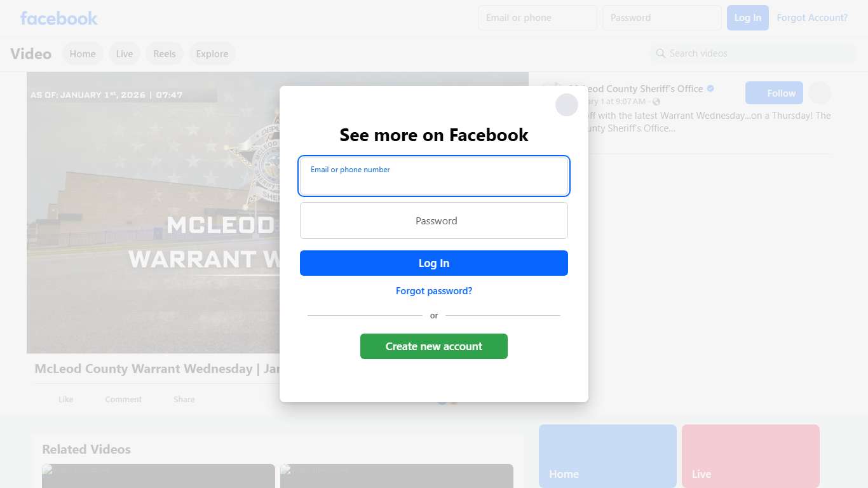The image size is (868, 488).
Task: Click the Password field in the dialog
Action: pyautogui.click(x=434, y=220)
